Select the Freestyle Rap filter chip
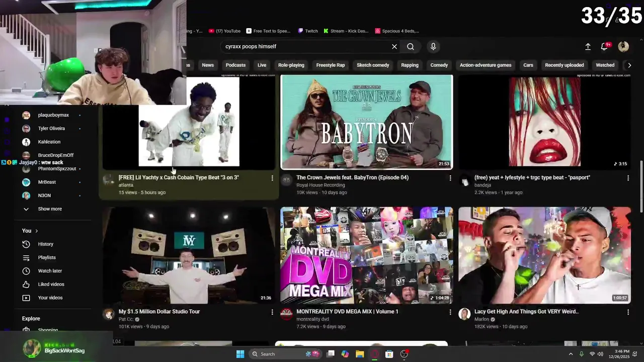The width and height of the screenshot is (644, 362). point(331,65)
